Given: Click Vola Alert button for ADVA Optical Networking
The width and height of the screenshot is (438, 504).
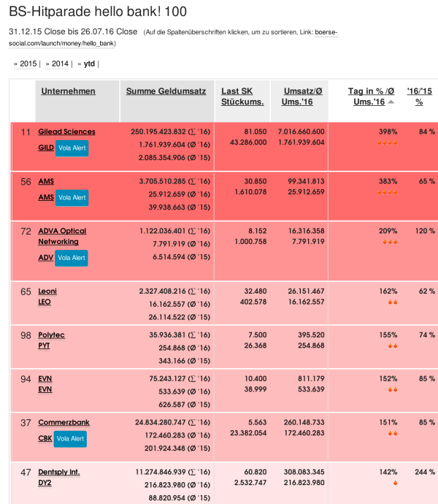Looking at the screenshot, I should coord(72,258).
